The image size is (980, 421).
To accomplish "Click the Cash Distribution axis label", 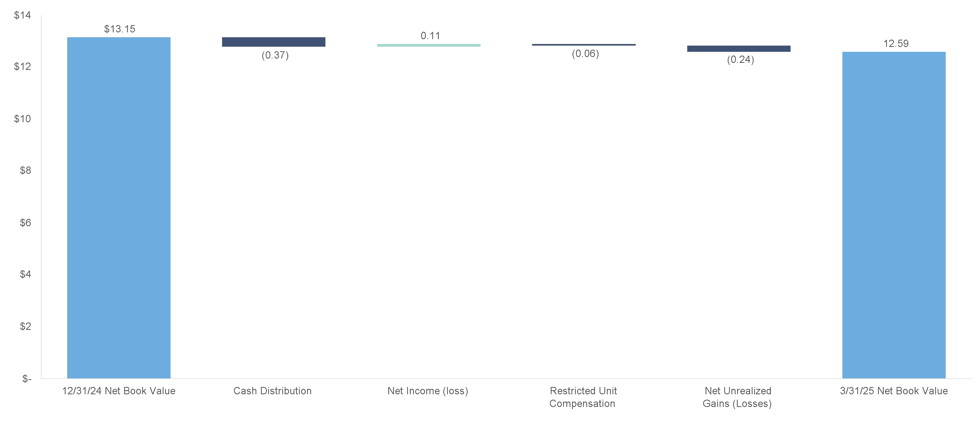I will [x=273, y=391].
